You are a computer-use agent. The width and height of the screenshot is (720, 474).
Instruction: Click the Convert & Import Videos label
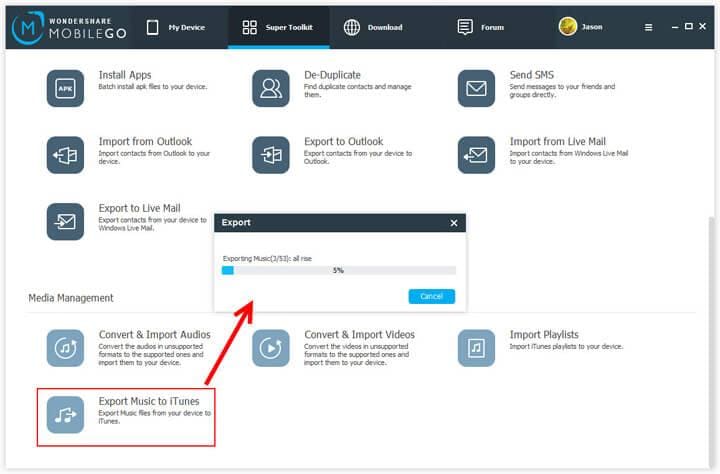point(360,334)
